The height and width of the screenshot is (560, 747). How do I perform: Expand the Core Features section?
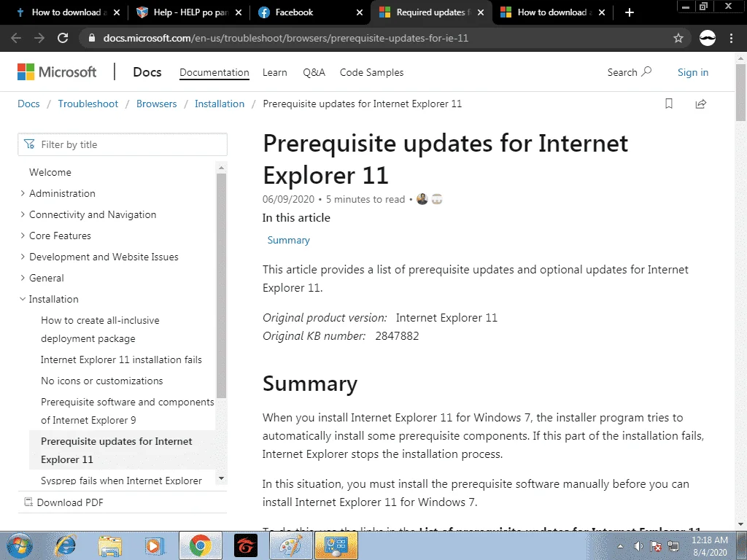23,236
